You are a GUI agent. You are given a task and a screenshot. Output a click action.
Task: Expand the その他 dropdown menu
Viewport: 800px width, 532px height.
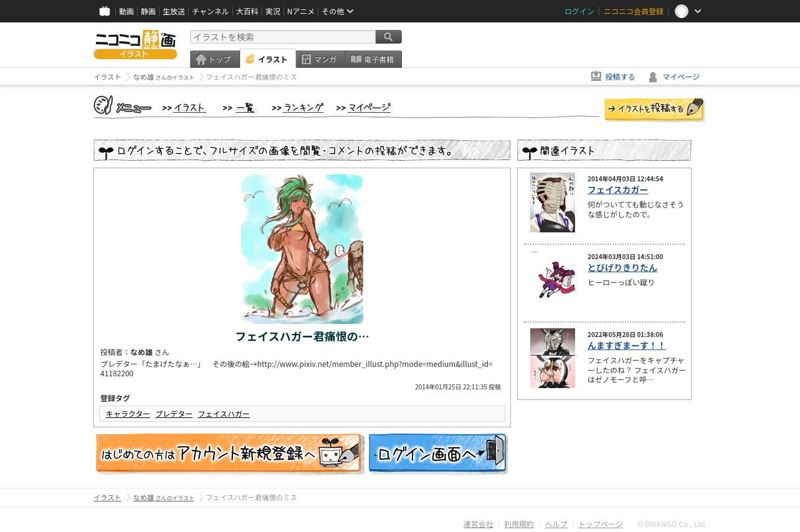pos(338,11)
